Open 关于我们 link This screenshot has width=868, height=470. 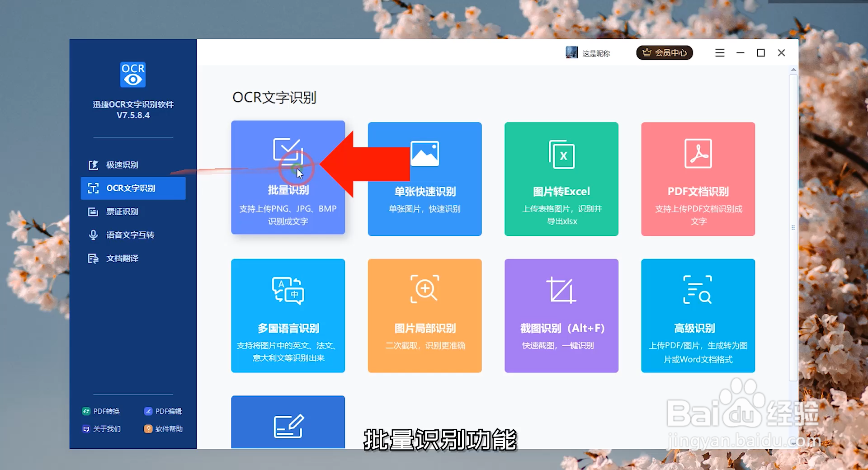click(101, 429)
